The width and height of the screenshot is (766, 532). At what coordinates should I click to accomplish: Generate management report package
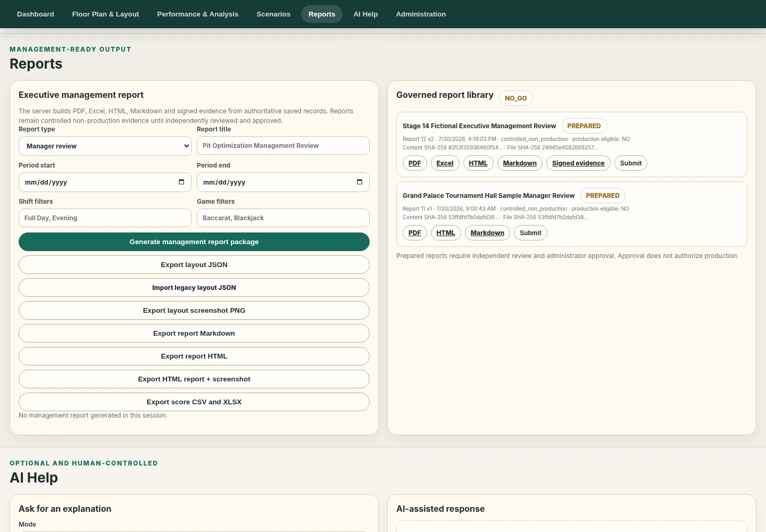click(x=194, y=242)
